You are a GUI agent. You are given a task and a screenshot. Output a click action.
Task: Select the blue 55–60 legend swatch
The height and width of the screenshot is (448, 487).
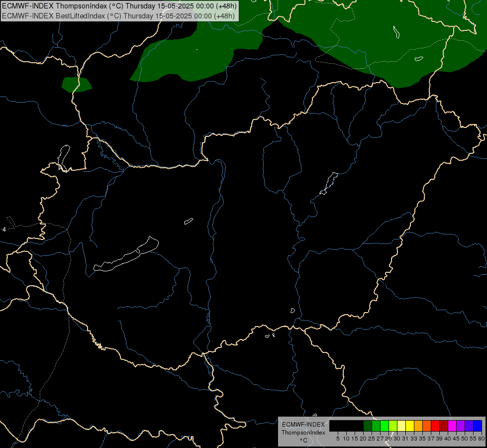478,426
